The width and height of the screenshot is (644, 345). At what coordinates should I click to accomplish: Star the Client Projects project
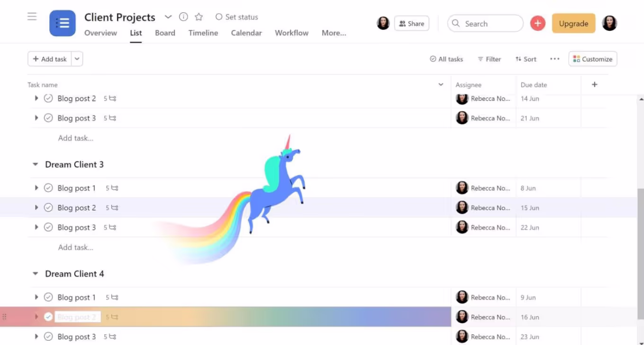click(x=199, y=17)
